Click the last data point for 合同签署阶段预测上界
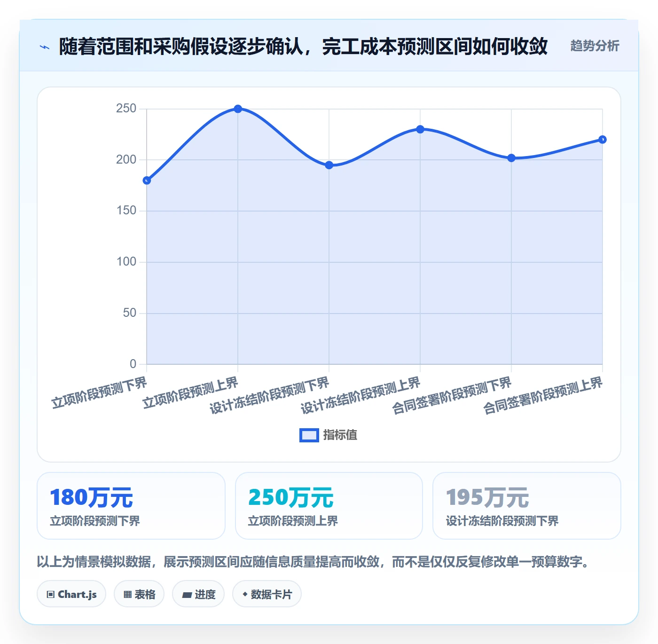The width and height of the screenshot is (658, 644). pyautogui.click(x=603, y=140)
